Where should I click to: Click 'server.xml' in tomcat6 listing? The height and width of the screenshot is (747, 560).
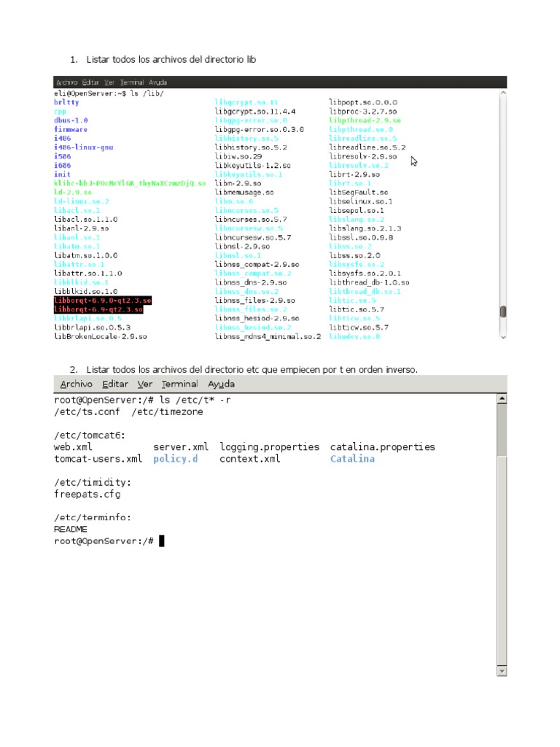click(181, 447)
